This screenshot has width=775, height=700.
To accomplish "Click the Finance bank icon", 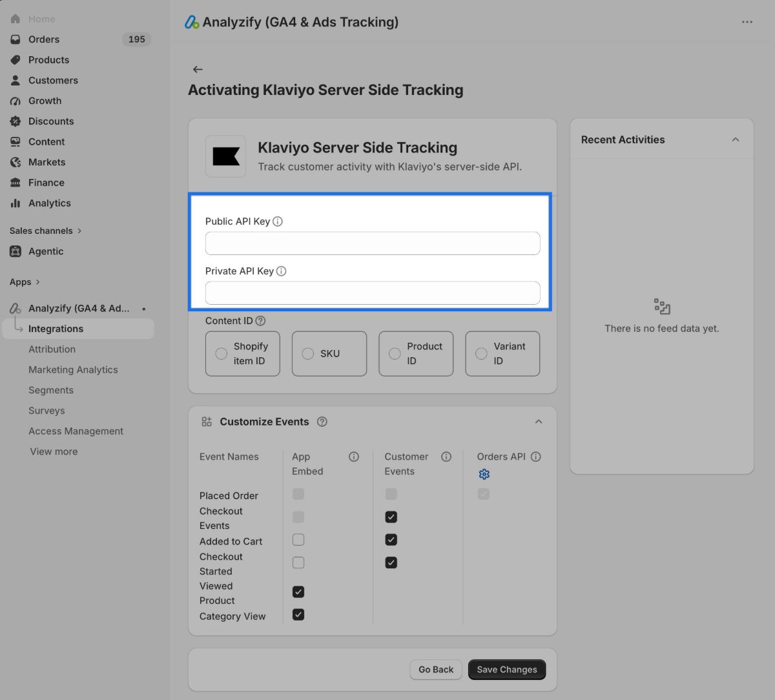I will 15,183.
